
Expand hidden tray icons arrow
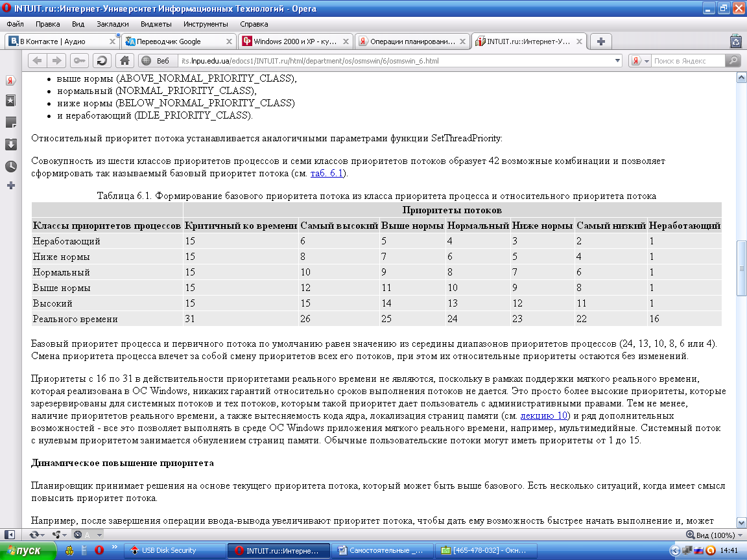click(x=674, y=551)
